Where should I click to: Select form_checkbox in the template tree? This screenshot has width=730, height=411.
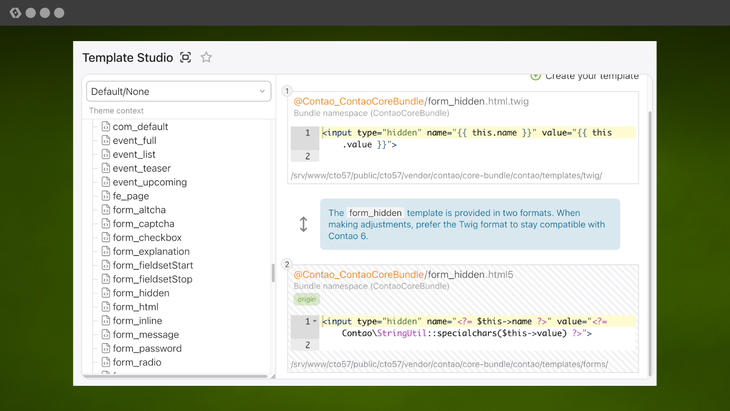147,238
